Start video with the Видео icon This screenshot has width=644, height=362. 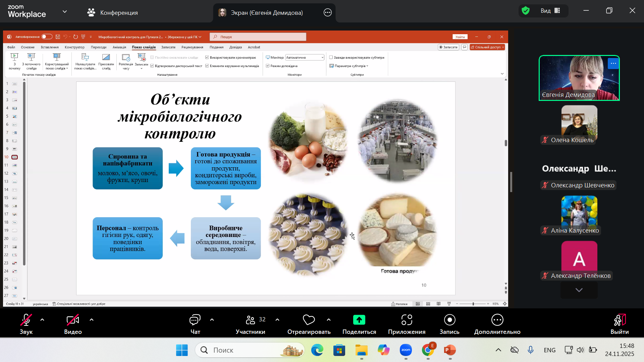click(73, 320)
